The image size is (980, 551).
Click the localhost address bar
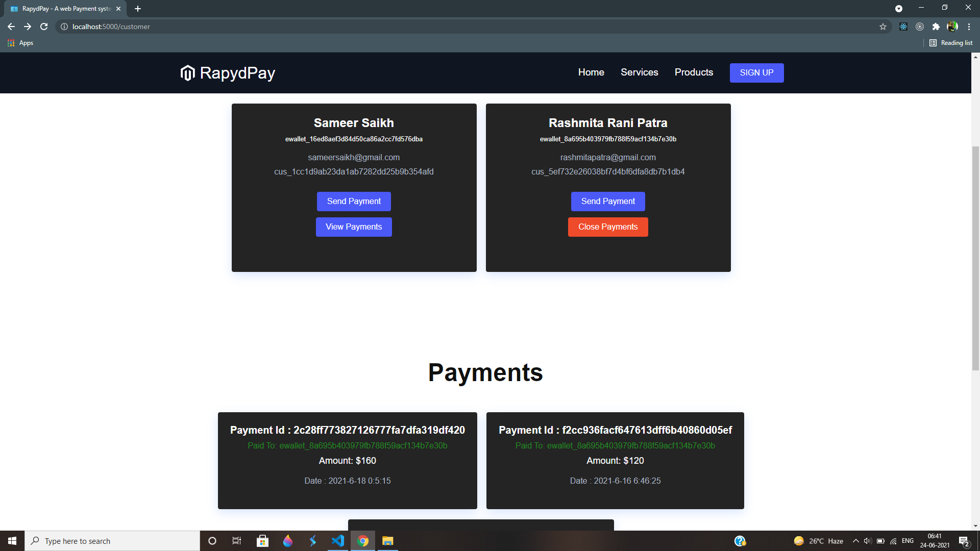click(x=357, y=27)
